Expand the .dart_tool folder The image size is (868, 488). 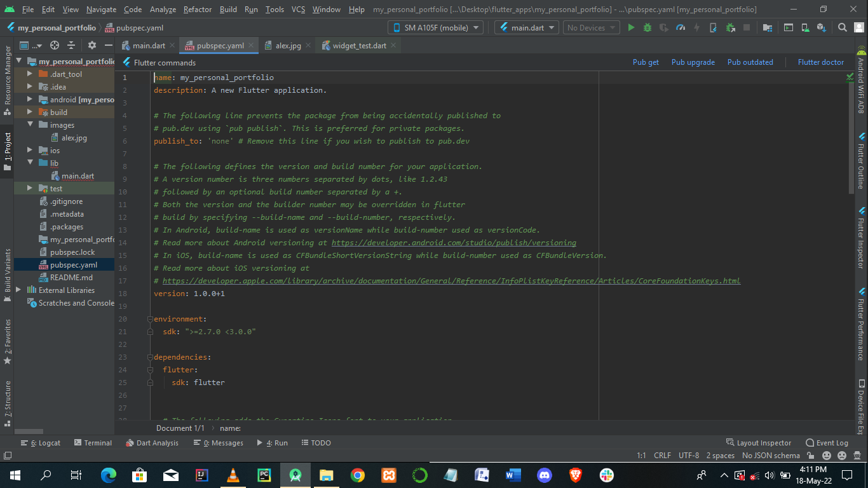tap(30, 74)
